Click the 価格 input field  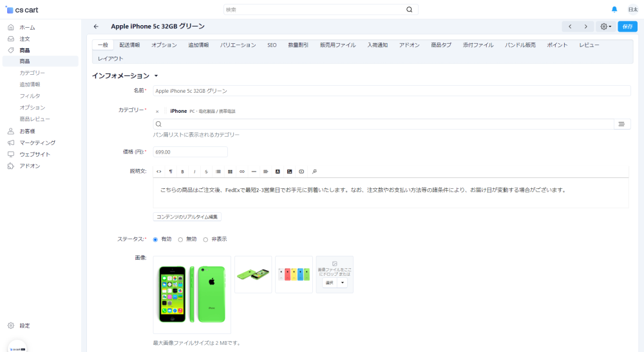pyautogui.click(x=190, y=152)
